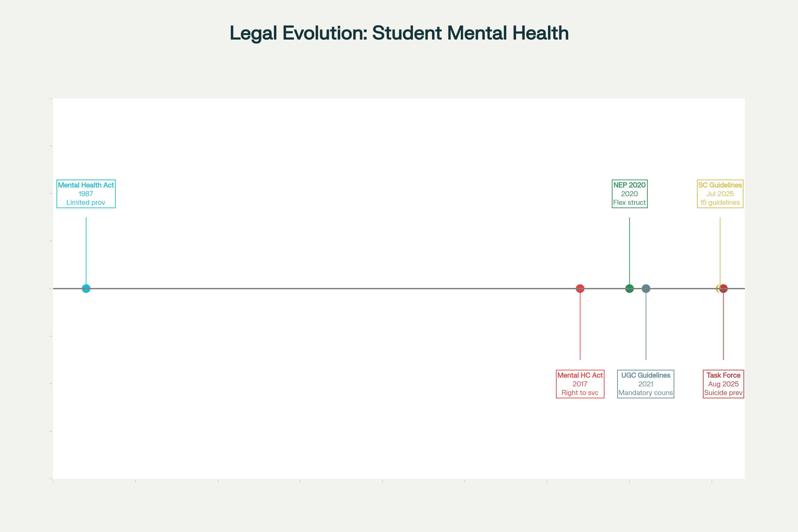The image size is (798, 532).
Task: Click the green stem line under NEP 2020
Action: pos(629,251)
